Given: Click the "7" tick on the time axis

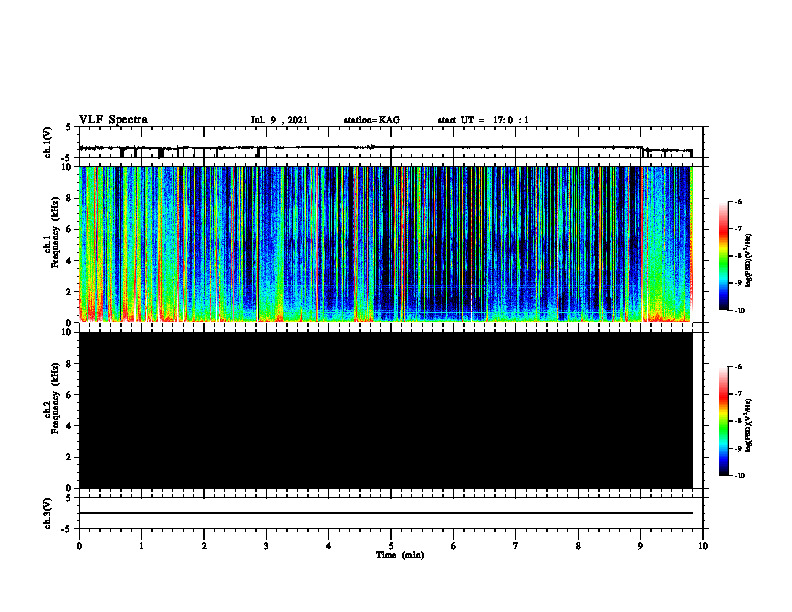Looking at the screenshot, I should [516, 546].
